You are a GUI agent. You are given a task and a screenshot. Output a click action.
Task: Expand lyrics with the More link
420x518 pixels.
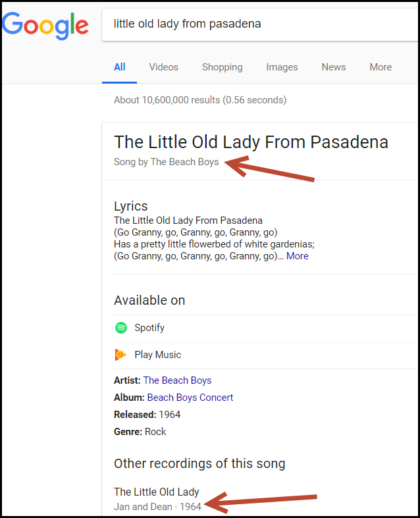297,256
